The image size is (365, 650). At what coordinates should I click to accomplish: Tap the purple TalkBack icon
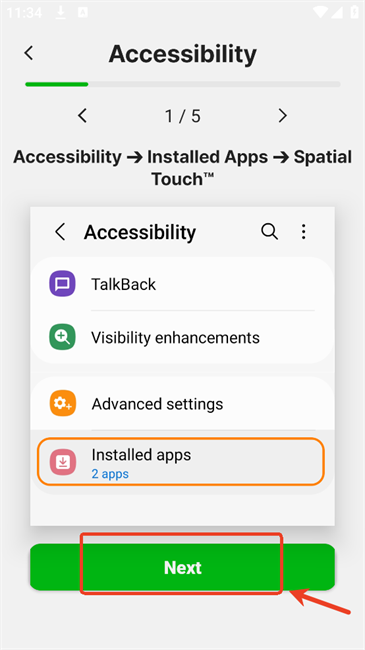click(x=62, y=284)
